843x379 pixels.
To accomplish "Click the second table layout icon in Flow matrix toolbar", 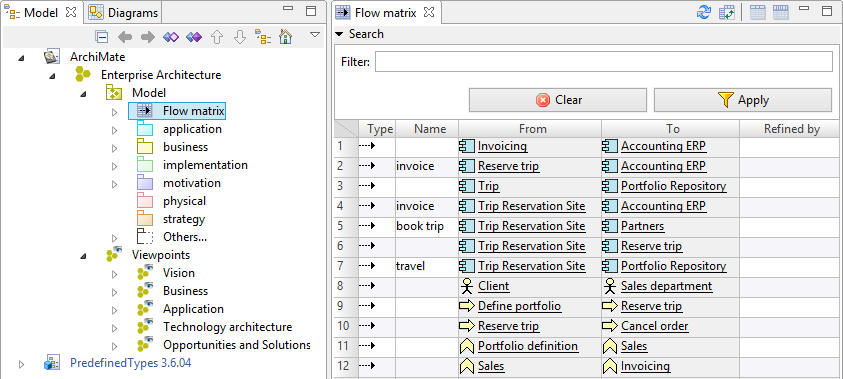I will click(781, 12).
